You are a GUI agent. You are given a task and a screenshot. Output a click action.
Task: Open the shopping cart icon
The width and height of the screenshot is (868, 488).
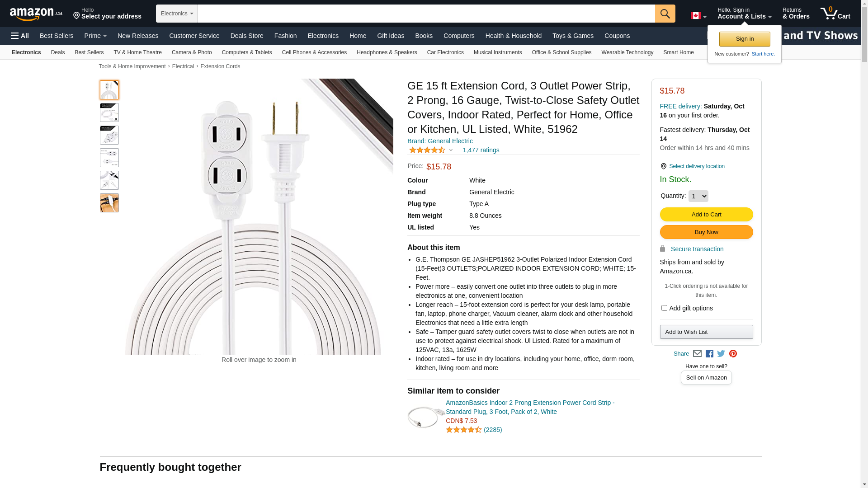(x=835, y=14)
